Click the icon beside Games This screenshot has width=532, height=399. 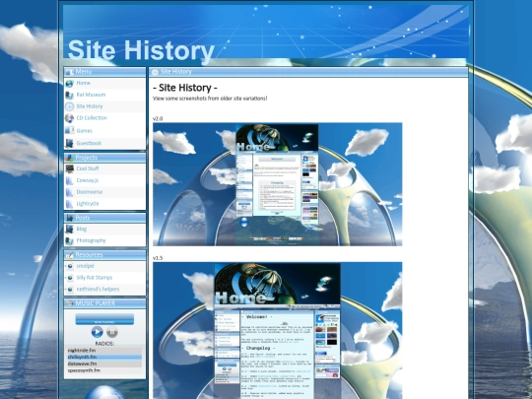click(70, 131)
